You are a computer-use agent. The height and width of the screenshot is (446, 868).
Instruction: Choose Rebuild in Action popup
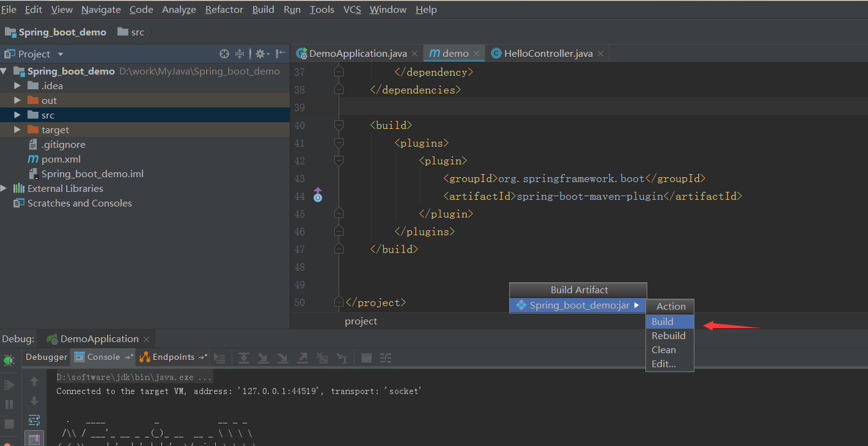click(x=669, y=335)
